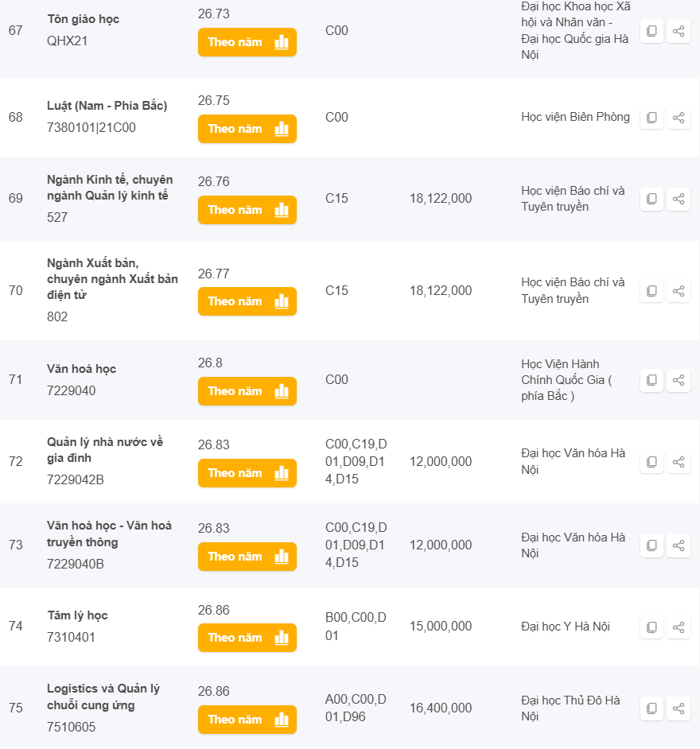Share the Quản lý nhà nước về gia đình row
Screen dimensions: 700x749
[x=679, y=461]
